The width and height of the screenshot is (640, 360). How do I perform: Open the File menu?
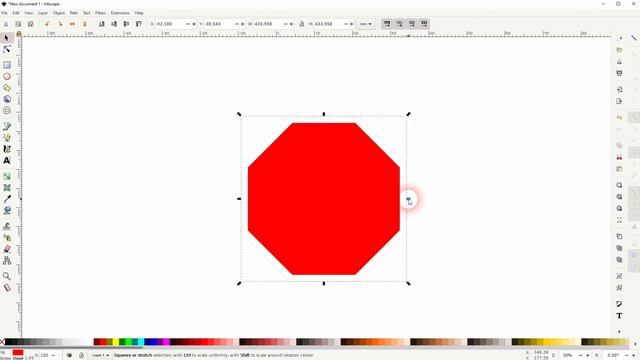[x=4, y=13]
